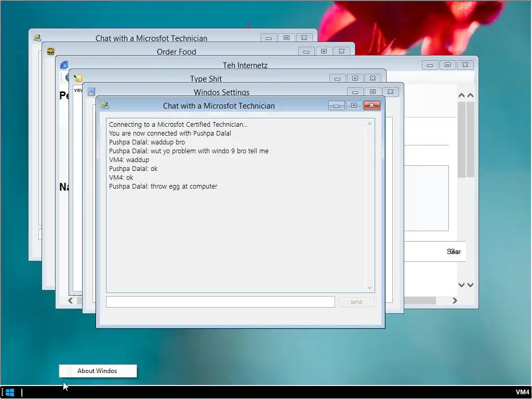Click line 'You are now connected with Pushpa Dalal'
The height and width of the screenshot is (399, 532).
point(170,134)
